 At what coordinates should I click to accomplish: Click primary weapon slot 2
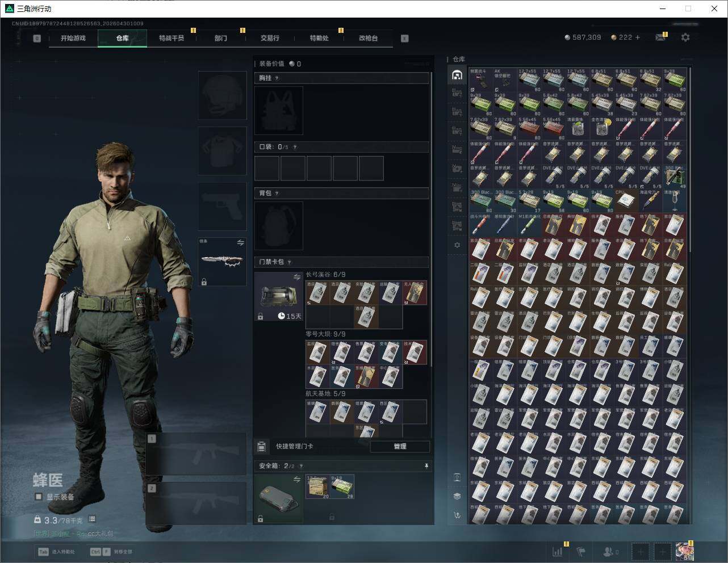click(x=196, y=503)
